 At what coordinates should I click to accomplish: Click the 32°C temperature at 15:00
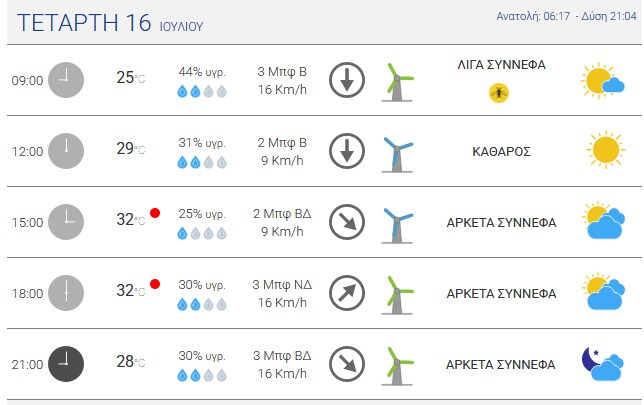coord(131,219)
